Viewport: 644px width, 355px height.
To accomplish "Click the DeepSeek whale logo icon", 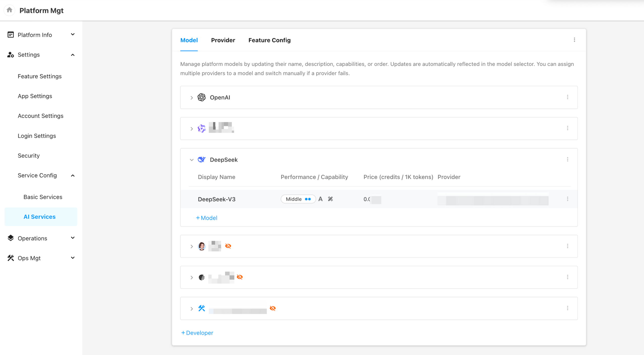I will 202,160.
